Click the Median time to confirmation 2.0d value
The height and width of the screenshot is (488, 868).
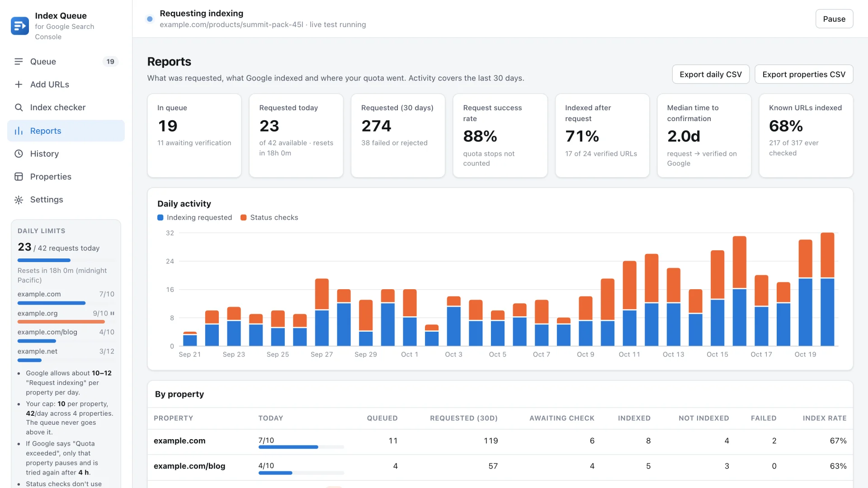point(684,136)
